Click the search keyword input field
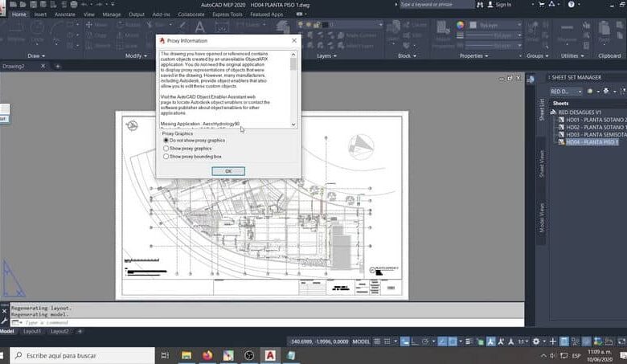627x364 pixels. click(x=436, y=5)
